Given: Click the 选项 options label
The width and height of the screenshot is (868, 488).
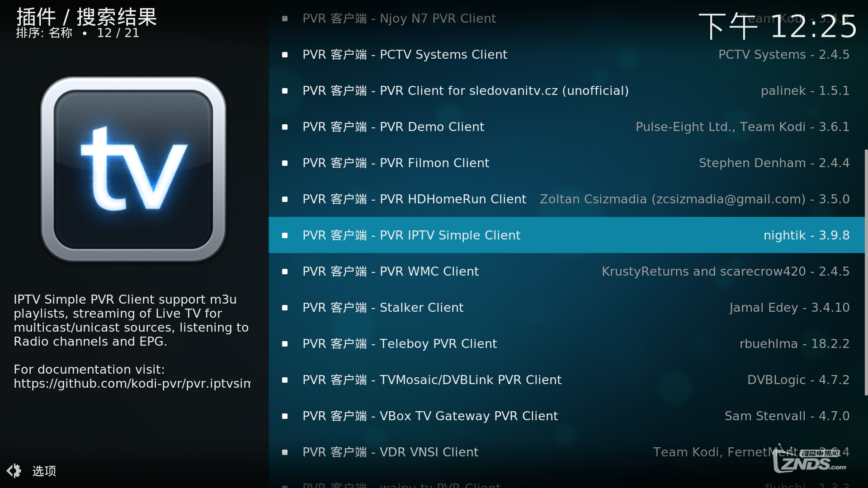Looking at the screenshot, I should click(44, 471).
